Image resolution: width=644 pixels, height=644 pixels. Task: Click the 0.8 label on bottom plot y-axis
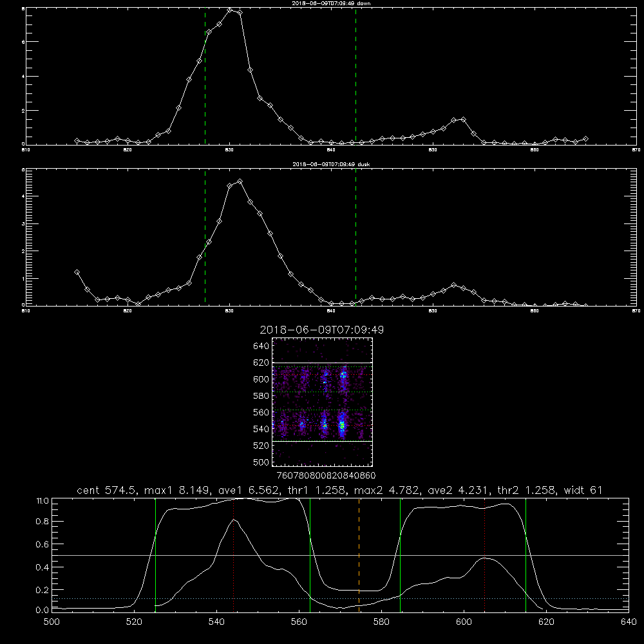(42, 522)
